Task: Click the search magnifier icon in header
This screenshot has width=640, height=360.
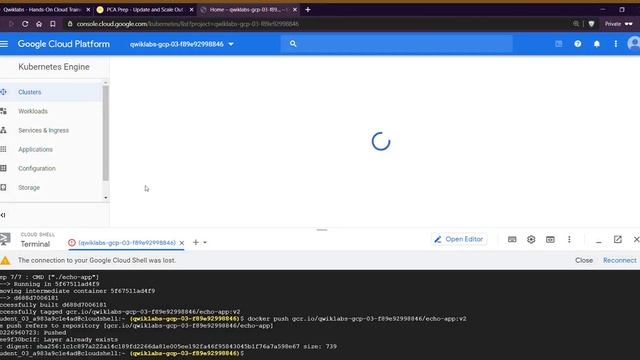Action: pos(293,44)
